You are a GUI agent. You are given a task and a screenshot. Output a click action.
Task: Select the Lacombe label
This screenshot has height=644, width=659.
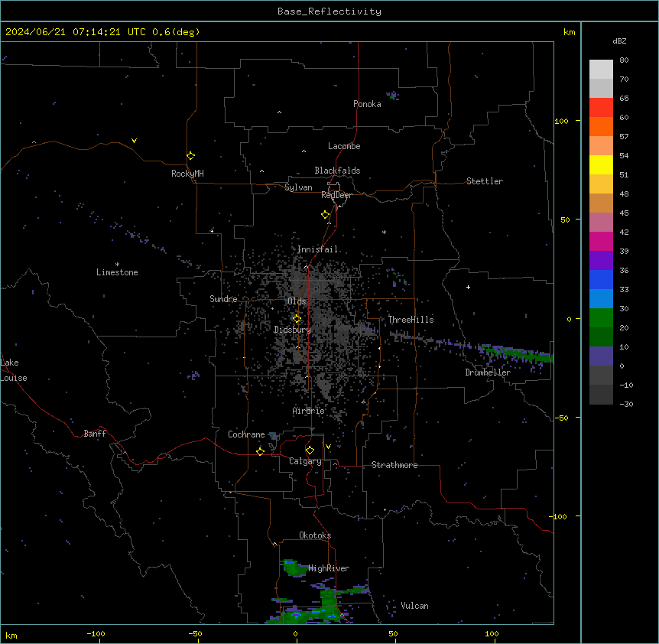click(x=344, y=146)
